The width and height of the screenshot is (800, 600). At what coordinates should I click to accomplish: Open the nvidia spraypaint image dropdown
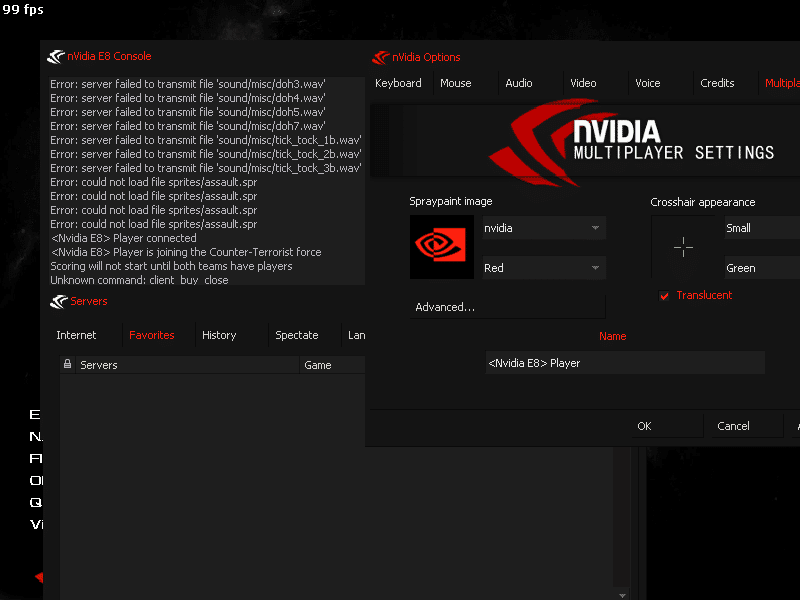544,228
